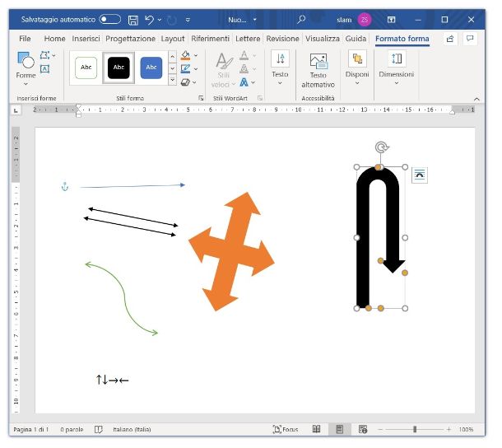The width and height of the screenshot is (502, 448).
Task: Open the search magnifier in title bar
Action: [x=301, y=19]
